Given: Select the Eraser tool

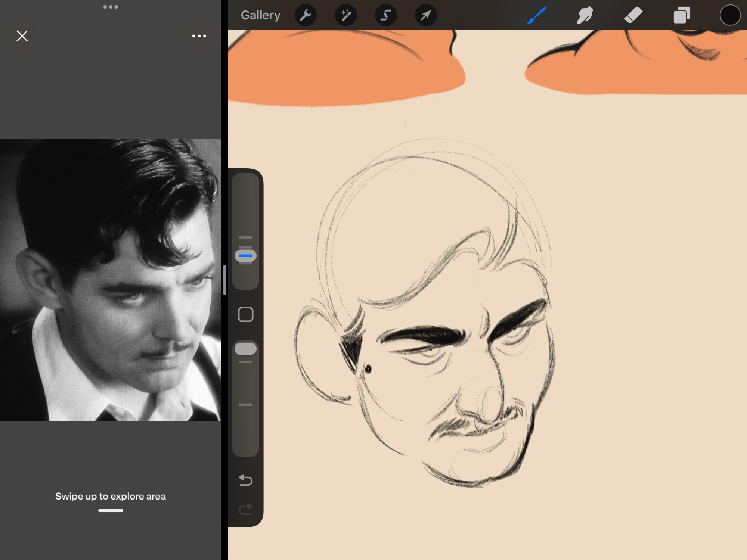Looking at the screenshot, I should point(633,15).
